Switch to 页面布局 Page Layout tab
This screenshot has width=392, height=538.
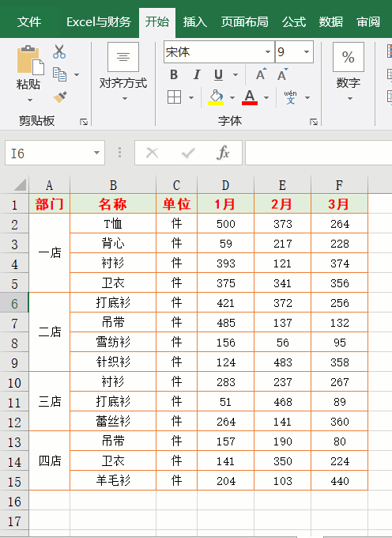point(245,22)
